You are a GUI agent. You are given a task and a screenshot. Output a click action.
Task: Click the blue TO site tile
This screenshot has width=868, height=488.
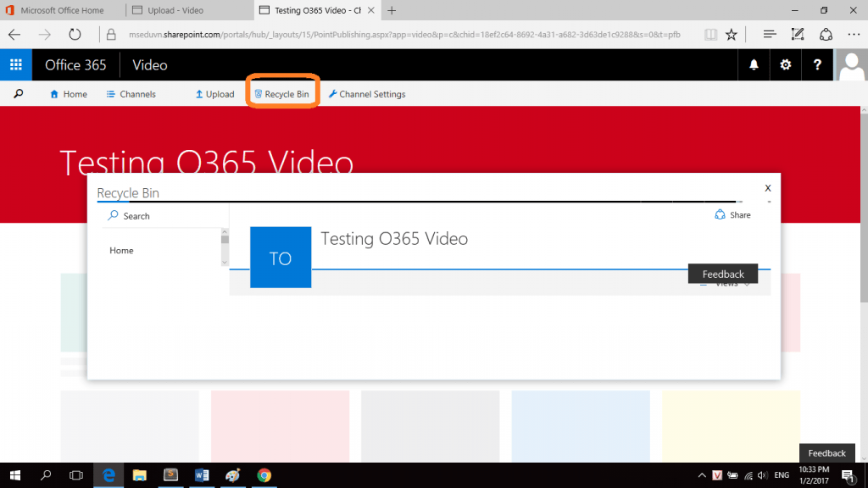click(281, 258)
